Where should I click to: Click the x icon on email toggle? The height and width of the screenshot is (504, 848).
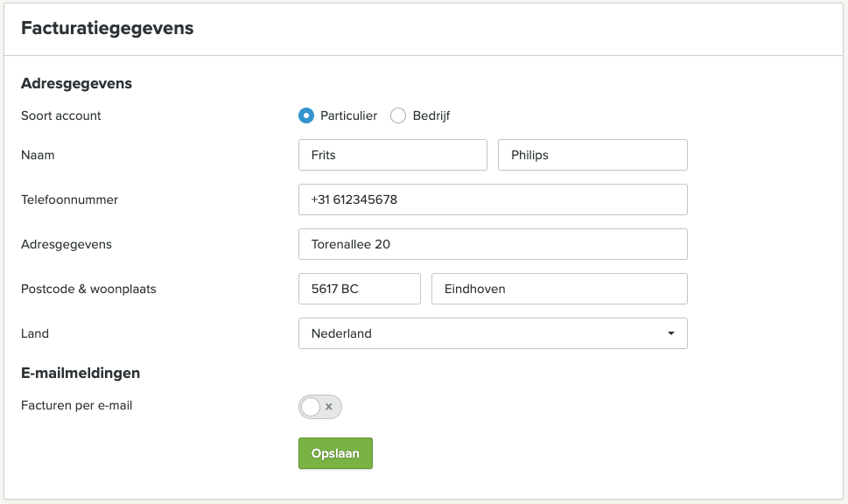point(329,407)
